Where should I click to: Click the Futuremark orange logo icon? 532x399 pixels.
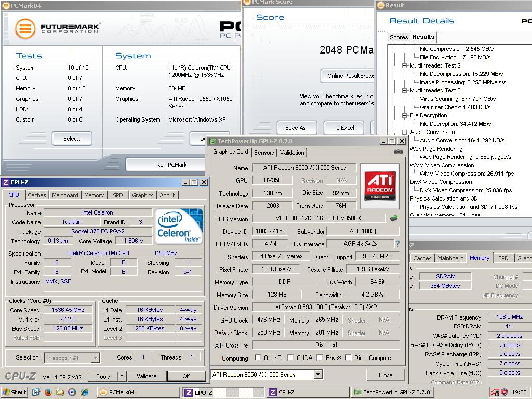[25, 29]
